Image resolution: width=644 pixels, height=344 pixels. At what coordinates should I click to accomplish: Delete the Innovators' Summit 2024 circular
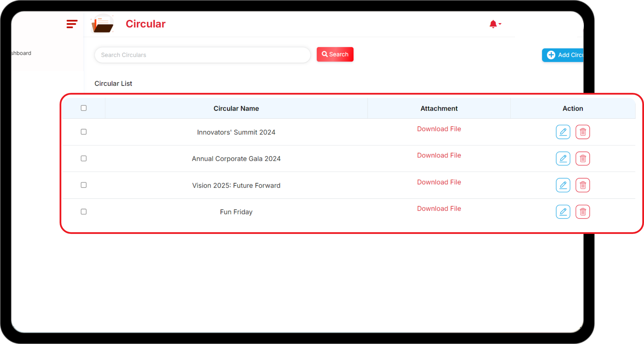(582, 132)
